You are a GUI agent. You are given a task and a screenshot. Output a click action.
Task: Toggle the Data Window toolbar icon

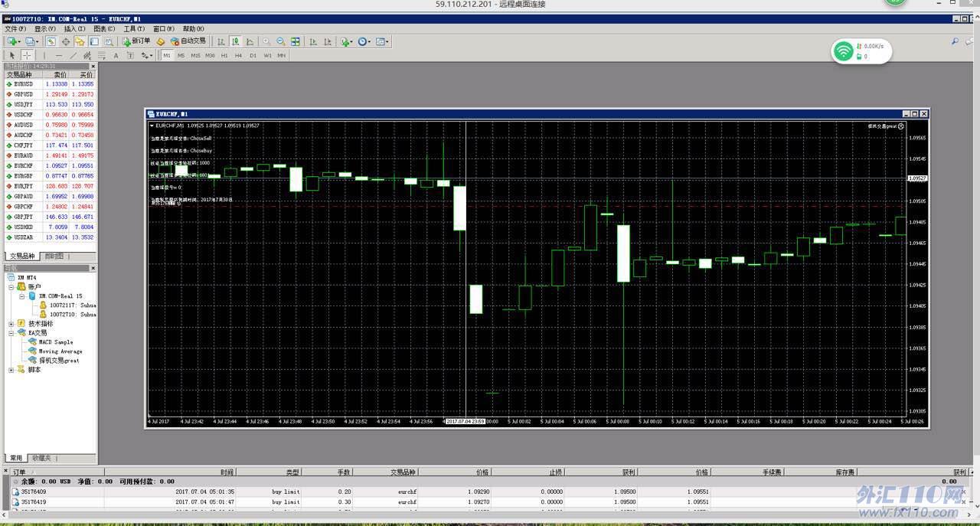[x=66, y=41]
